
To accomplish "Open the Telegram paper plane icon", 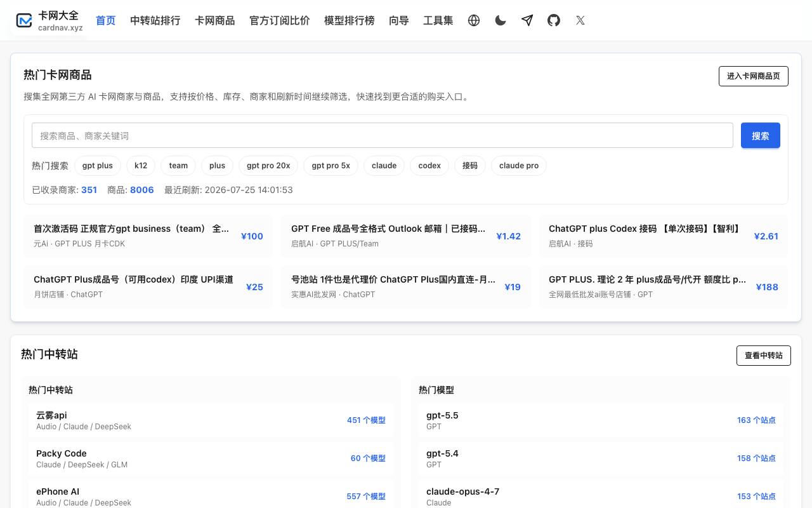I will [x=527, y=20].
